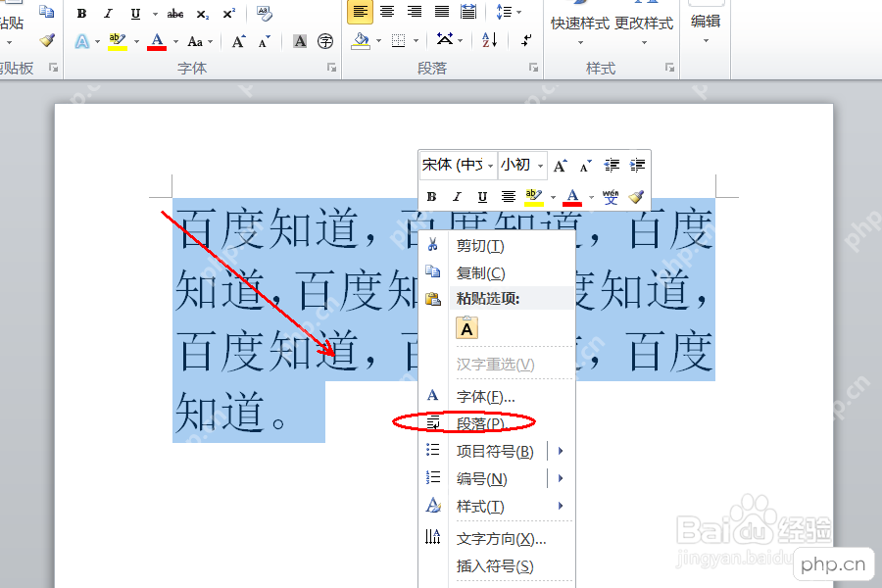Click the Format Painter icon in the ribbon
The width and height of the screenshot is (882, 588).
(47, 40)
